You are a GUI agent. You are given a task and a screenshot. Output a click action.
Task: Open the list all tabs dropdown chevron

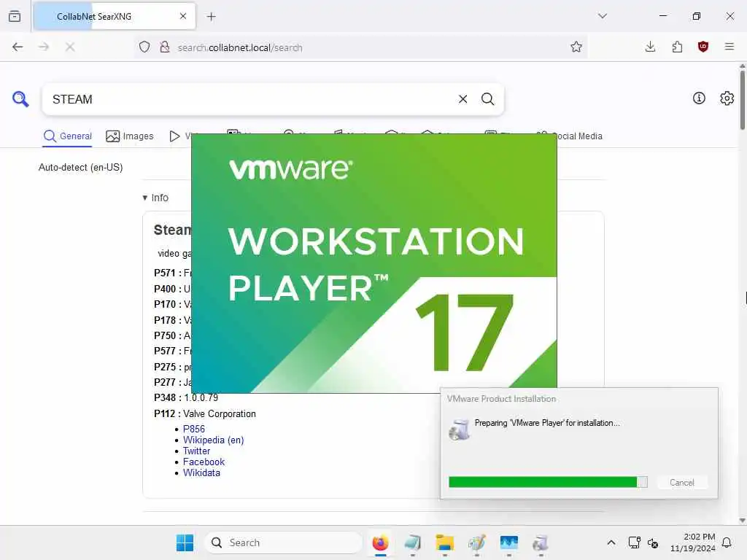[603, 16]
